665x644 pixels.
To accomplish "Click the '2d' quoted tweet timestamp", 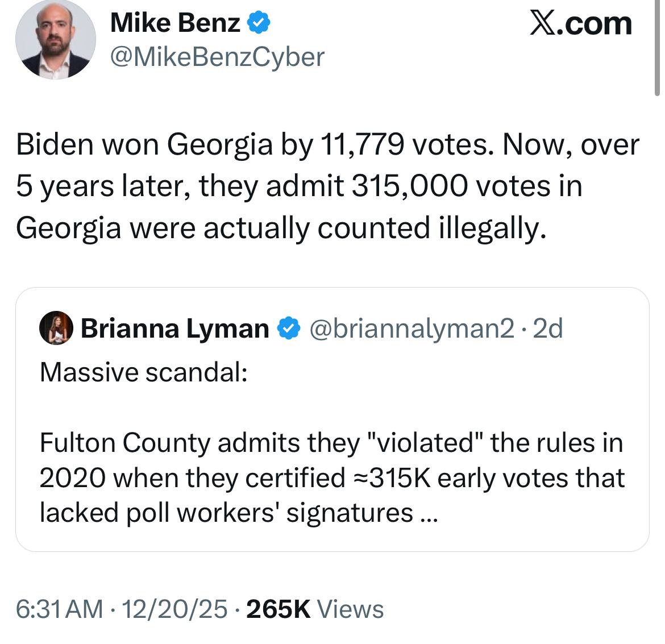I will tap(549, 329).
